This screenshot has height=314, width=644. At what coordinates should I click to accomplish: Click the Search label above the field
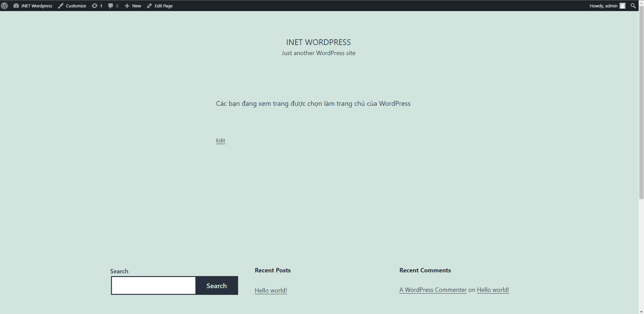coord(119,271)
